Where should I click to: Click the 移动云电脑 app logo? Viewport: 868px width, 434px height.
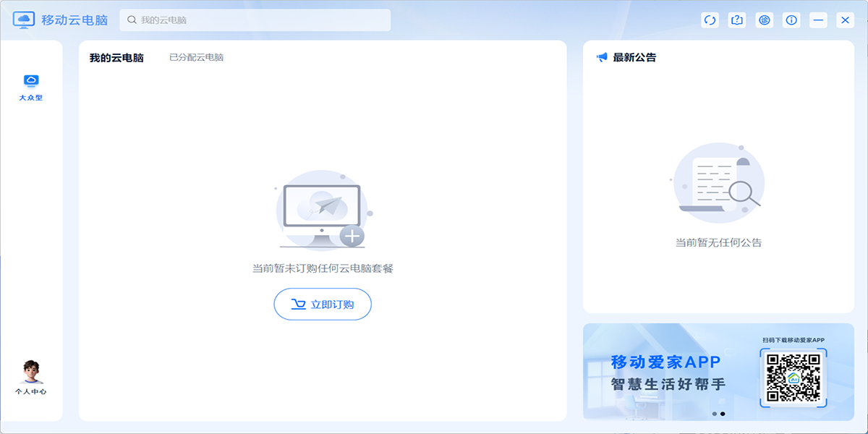tap(24, 20)
